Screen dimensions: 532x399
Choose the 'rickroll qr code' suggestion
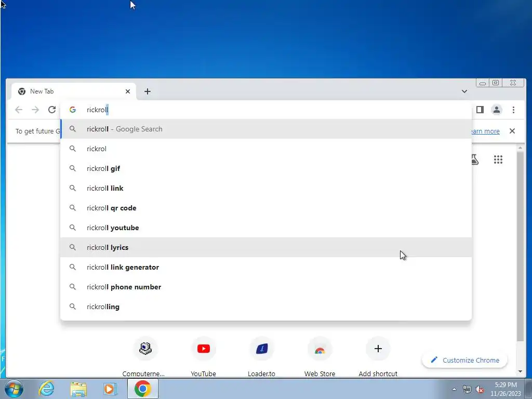coord(266,208)
